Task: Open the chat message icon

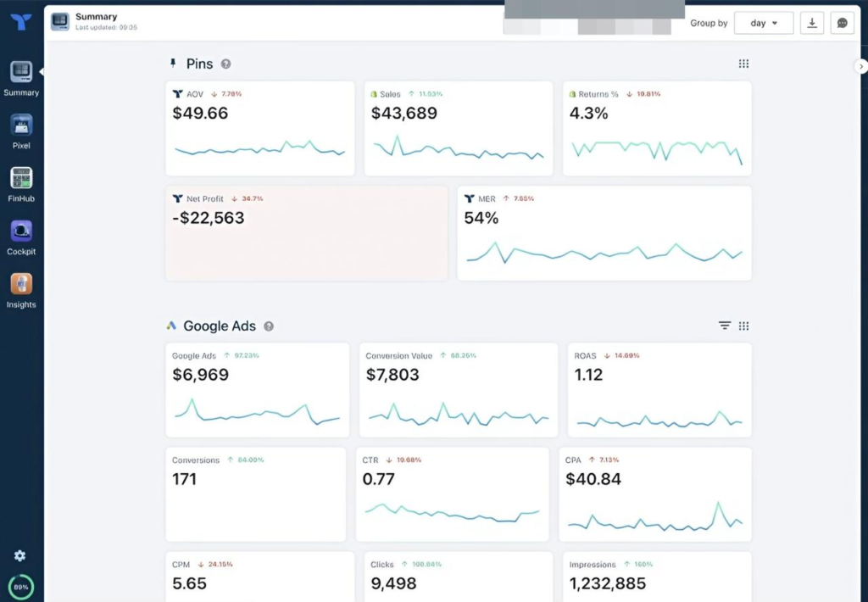Action: pos(842,23)
